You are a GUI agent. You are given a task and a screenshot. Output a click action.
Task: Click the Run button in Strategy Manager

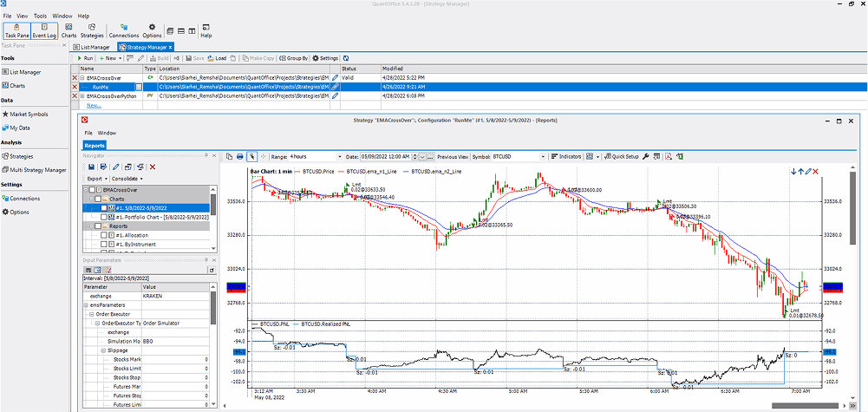(x=85, y=58)
